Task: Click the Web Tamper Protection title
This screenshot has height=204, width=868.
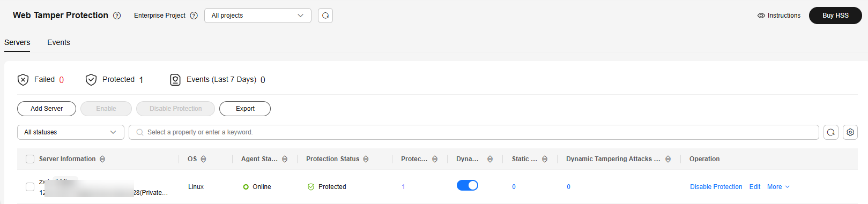Action: (61, 16)
